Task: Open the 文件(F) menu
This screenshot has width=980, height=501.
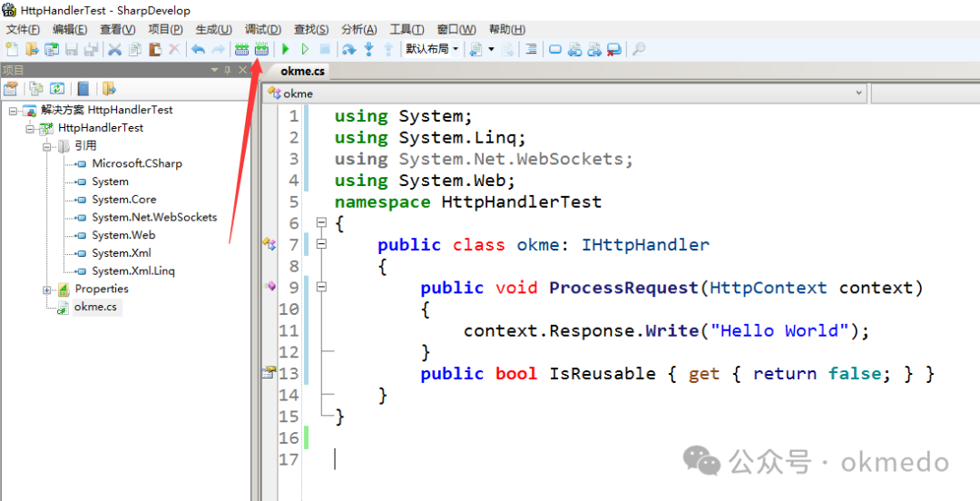Action: (x=23, y=29)
